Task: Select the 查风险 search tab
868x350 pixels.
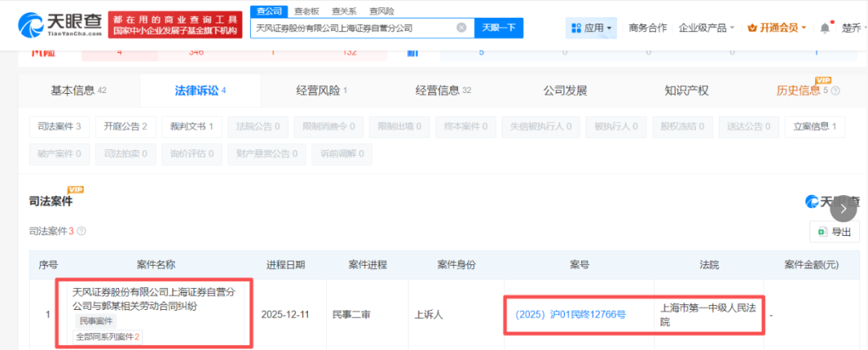Action: point(382,10)
